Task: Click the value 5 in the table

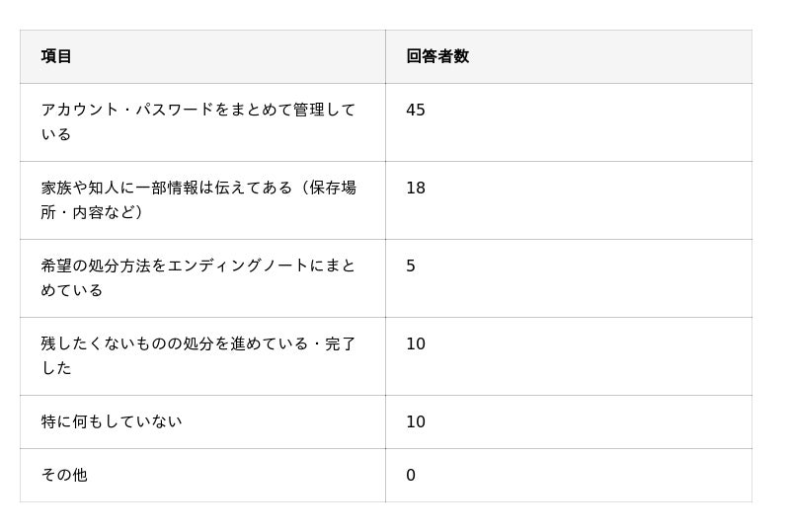Action: point(411,266)
